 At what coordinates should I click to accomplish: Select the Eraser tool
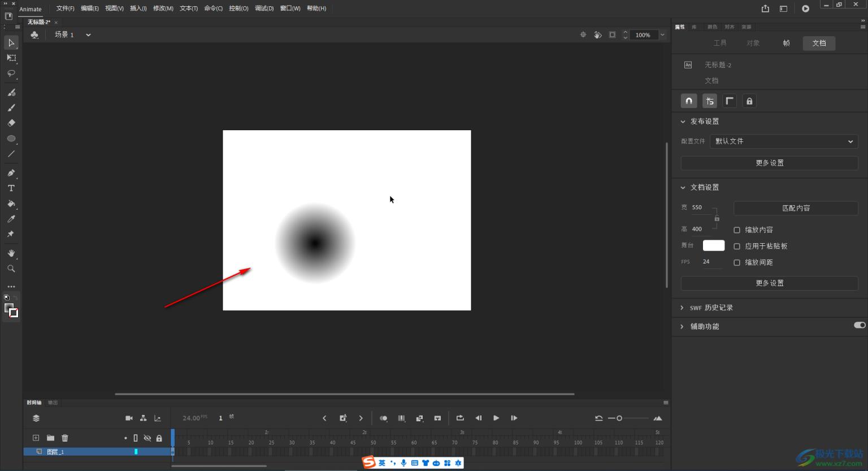tap(11, 123)
